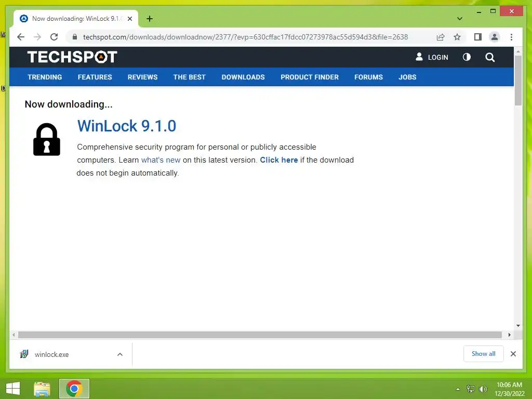Image resolution: width=532 pixels, height=399 pixels.
Task: Open the network tray icon
Action: 471,389
